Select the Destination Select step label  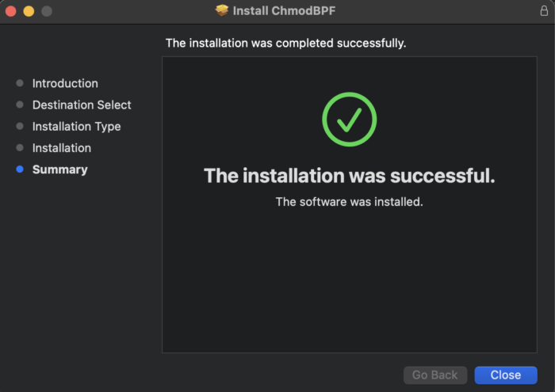tap(82, 105)
